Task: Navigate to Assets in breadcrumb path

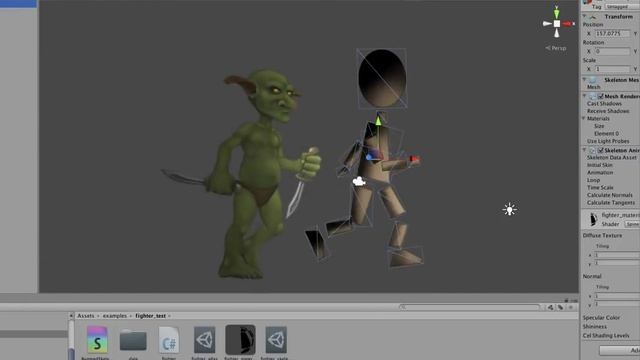Action: click(x=86, y=316)
